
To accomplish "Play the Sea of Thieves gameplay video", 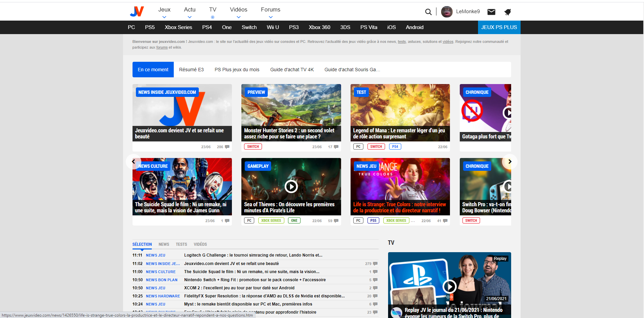I will point(291,186).
